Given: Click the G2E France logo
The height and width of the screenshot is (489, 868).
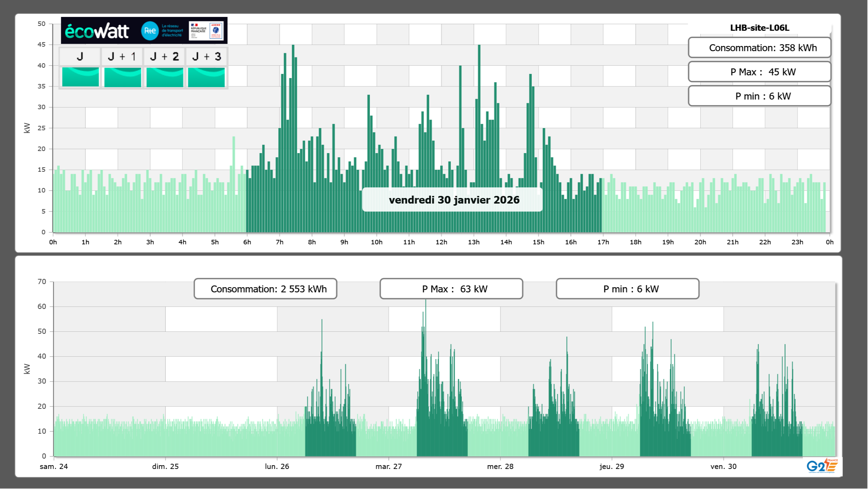Looking at the screenshot, I should 822,466.
